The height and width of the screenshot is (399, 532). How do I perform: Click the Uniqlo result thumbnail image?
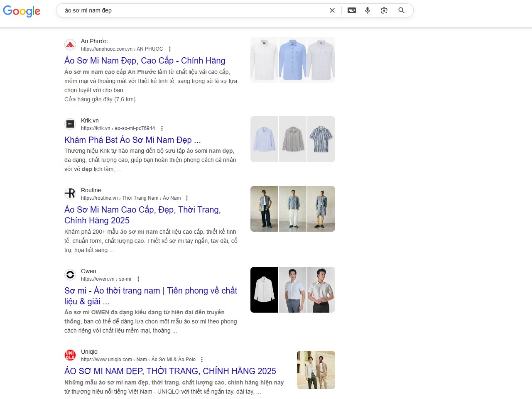click(316, 370)
